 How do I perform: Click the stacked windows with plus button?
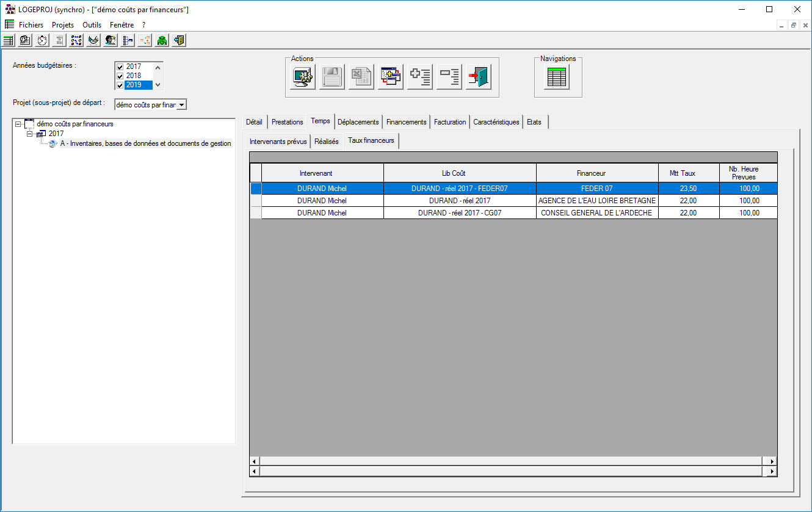pyautogui.click(x=391, y=78)
